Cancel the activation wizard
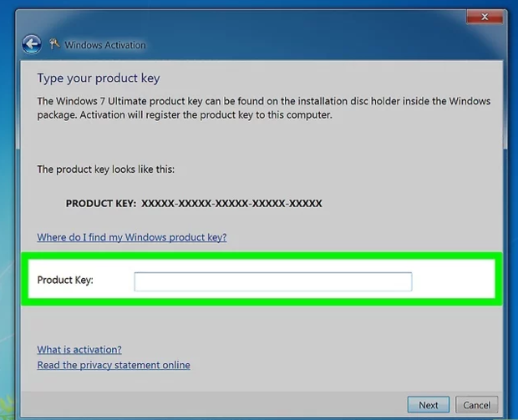 click(x=476, y=405)
